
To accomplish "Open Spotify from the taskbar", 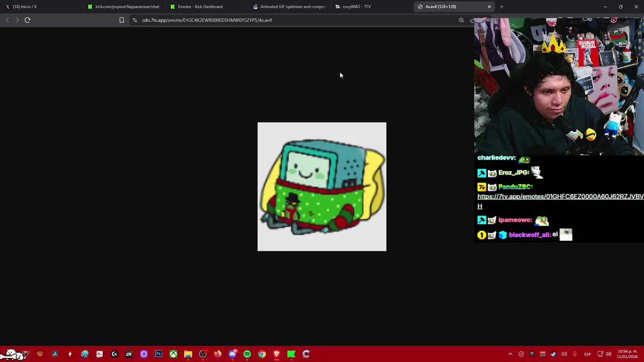I will click(x=247, y=354).
